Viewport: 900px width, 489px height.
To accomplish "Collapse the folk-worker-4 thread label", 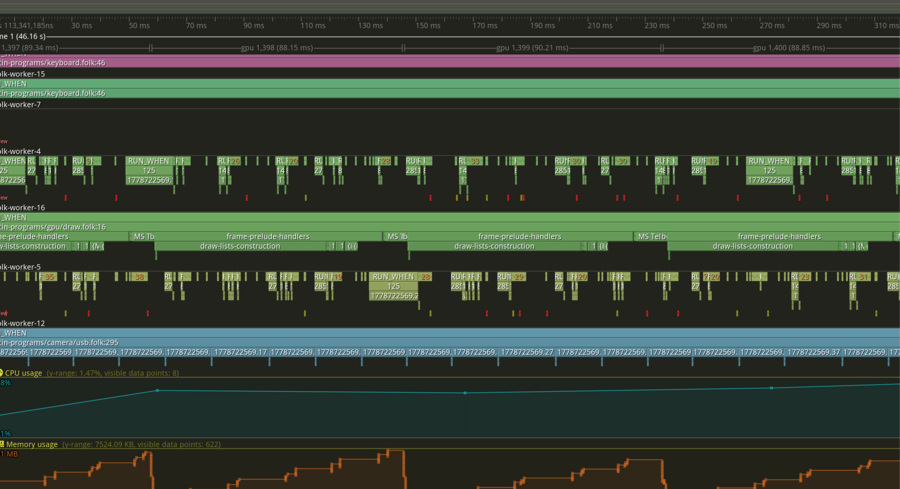I will 20,152.
